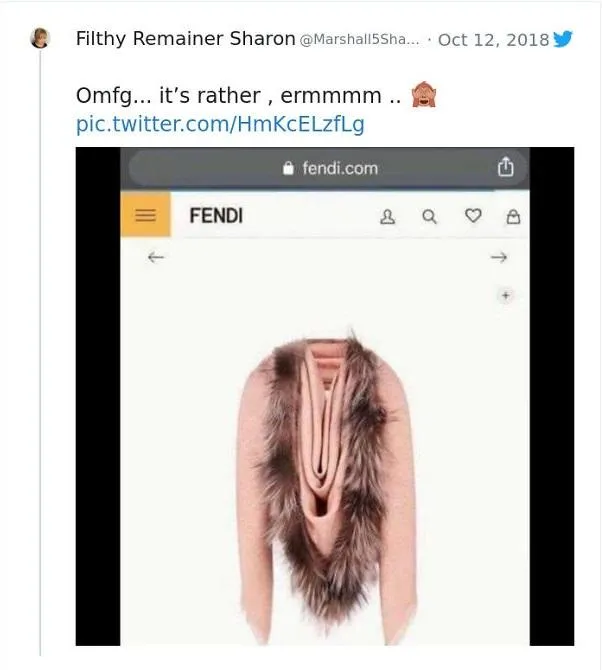Click the fendi.com address bar
Image resolution: width=602 pixels, height=670 pixels.
[330, 168]
